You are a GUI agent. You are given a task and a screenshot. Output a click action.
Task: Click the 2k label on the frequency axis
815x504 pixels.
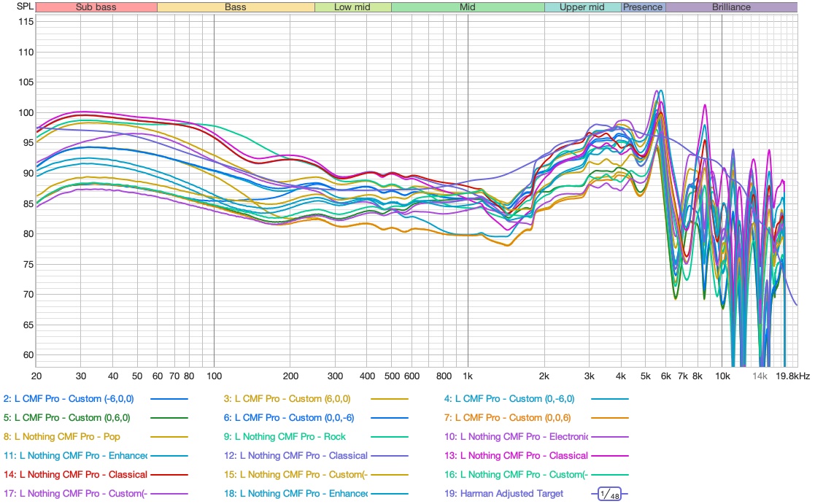544,376
